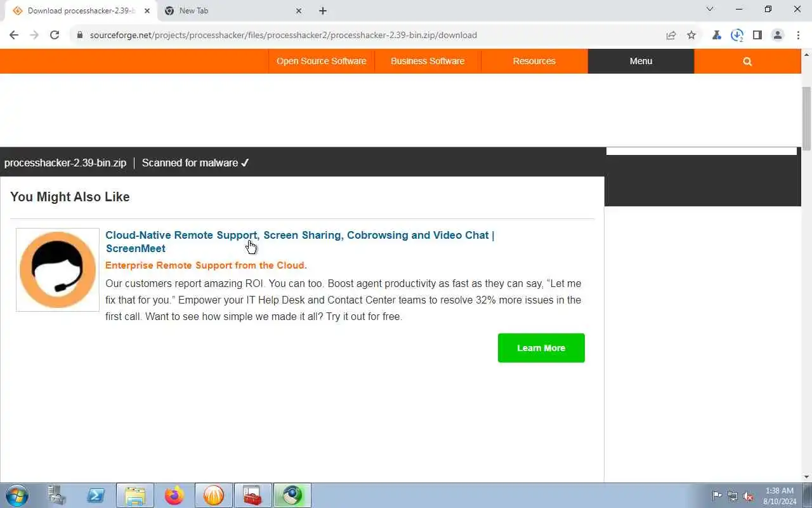Click the Scanned for malware label
812x508 pixels.
[x=195, y=163]
